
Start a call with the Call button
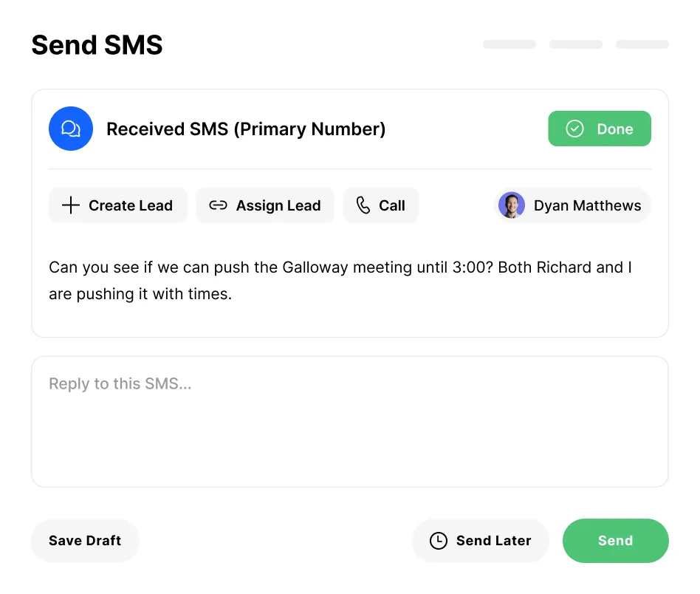[x=381, y=205]
